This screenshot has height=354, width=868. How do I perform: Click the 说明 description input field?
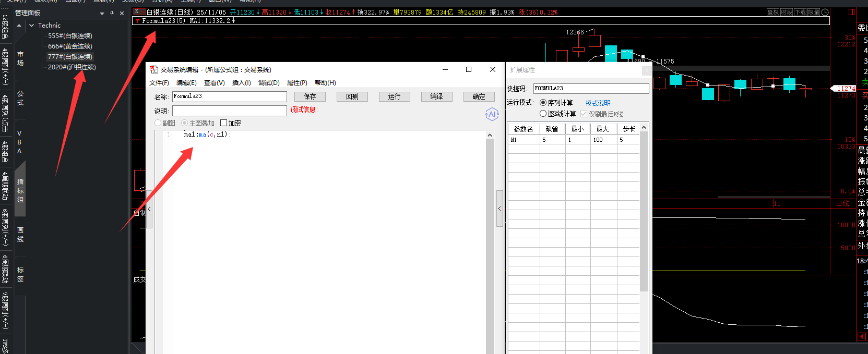tap(230, 111)
